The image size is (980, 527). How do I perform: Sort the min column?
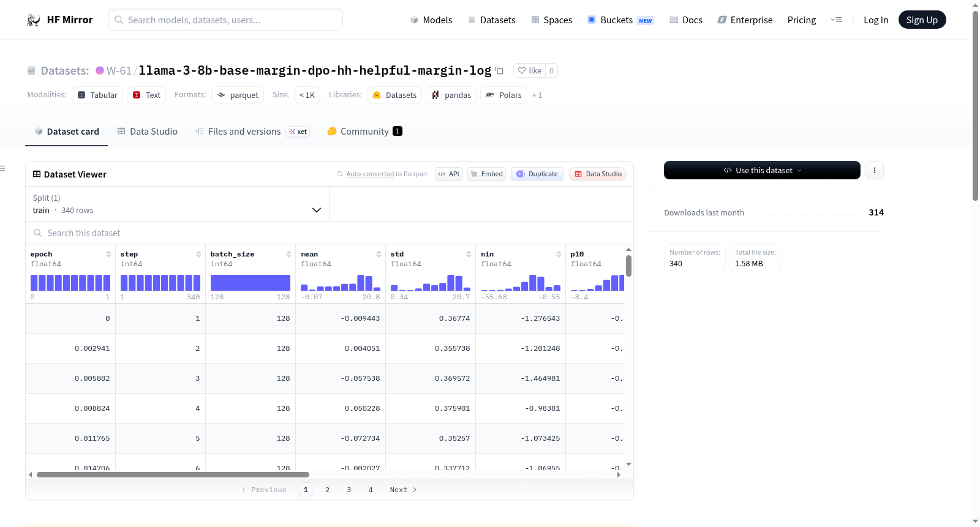559,254
